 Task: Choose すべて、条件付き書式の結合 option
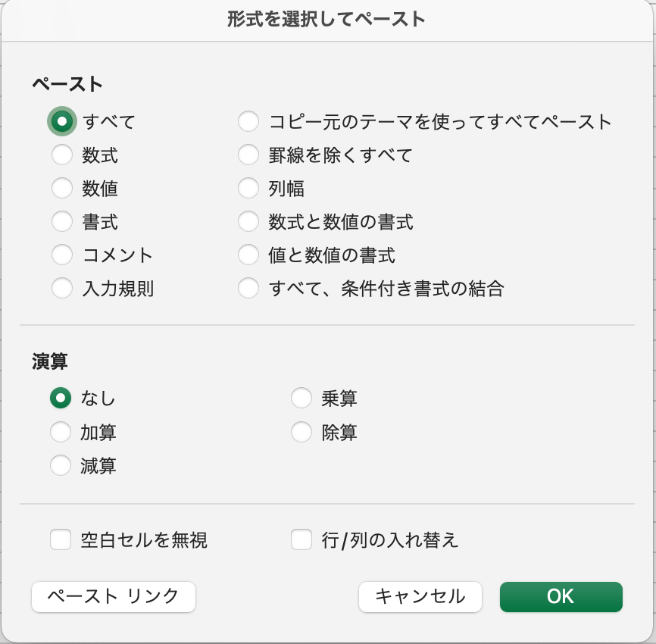click(x=248, y=289)
